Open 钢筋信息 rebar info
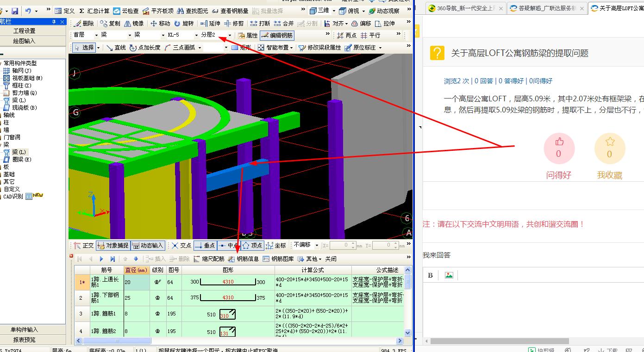This screenshot has width=644, height=352. (x=244, y=259)
